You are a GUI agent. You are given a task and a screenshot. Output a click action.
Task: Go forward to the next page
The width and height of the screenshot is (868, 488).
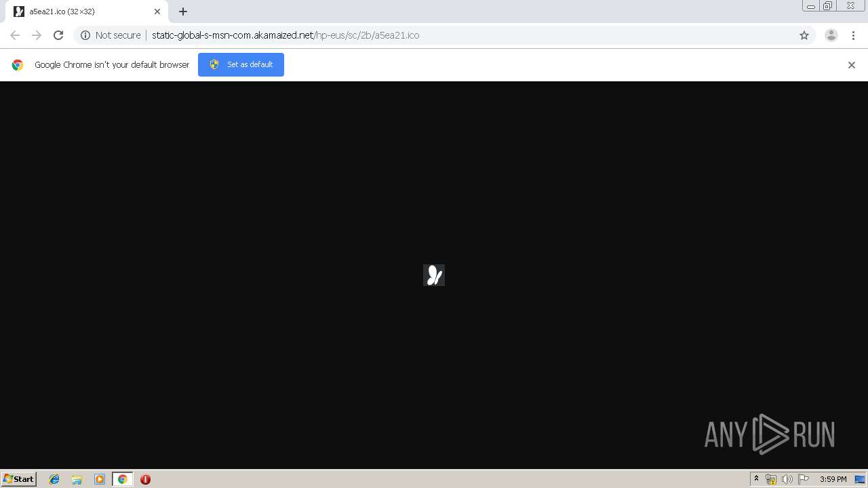(37, 35)
